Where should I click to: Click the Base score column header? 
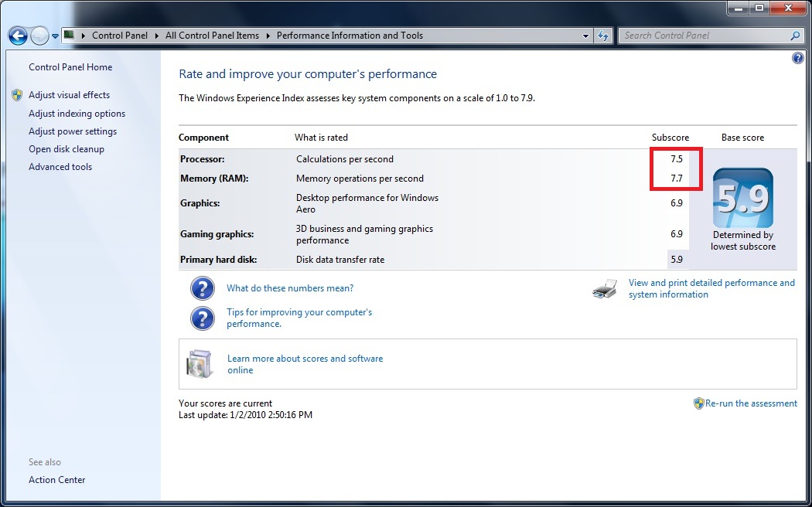coord(742,138)
